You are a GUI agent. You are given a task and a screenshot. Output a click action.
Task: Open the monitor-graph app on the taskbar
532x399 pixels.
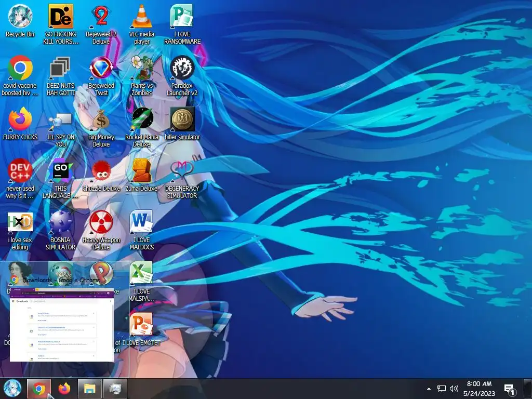[x=115, y=389]
